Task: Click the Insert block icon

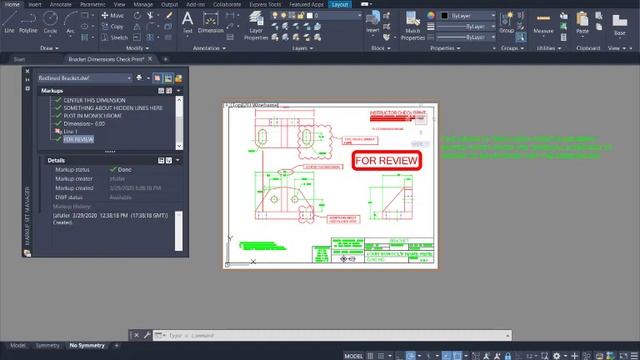Action: click(373, 22)
